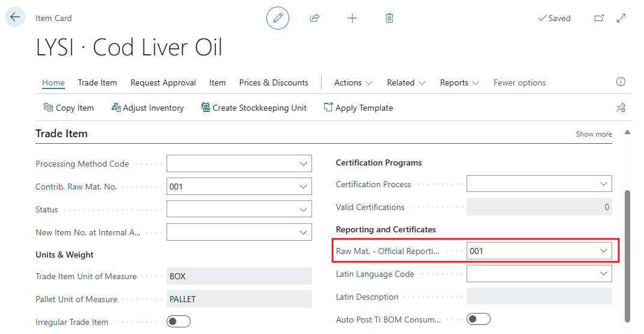Click the share icon
Image resolution: width=644 pixels, height=334 pixels.
coord(314,17)
